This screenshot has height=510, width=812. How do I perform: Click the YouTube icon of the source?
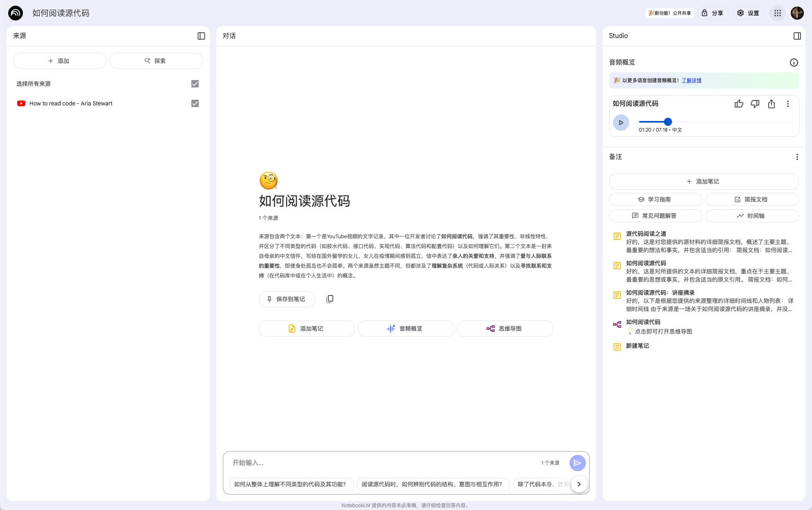[x=21, y=103]
